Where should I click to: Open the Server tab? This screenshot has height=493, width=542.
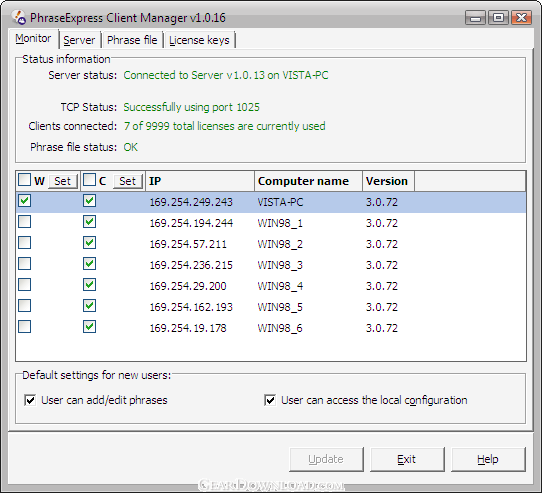pyautogui.click(x=79, y=40)
